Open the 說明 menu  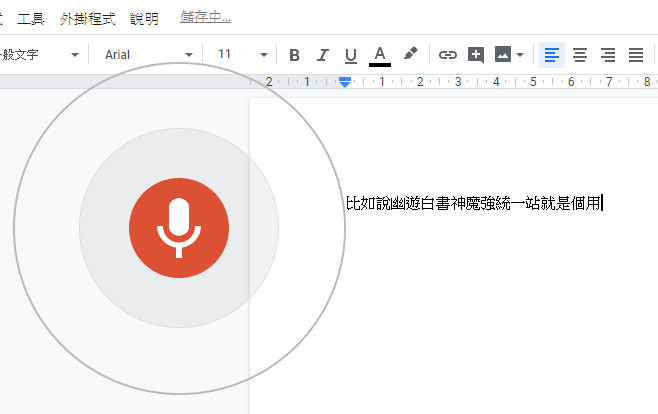click(x=144, y=18)
